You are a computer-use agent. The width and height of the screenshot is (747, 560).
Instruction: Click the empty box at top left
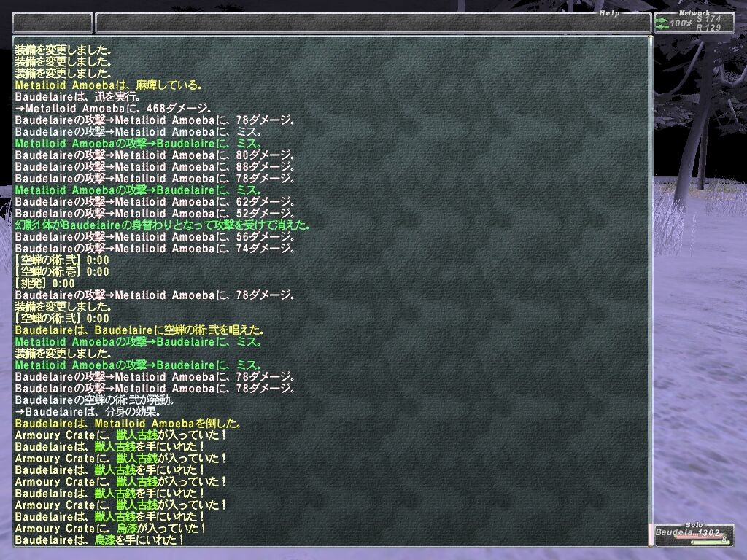click(x=53, y=23)
